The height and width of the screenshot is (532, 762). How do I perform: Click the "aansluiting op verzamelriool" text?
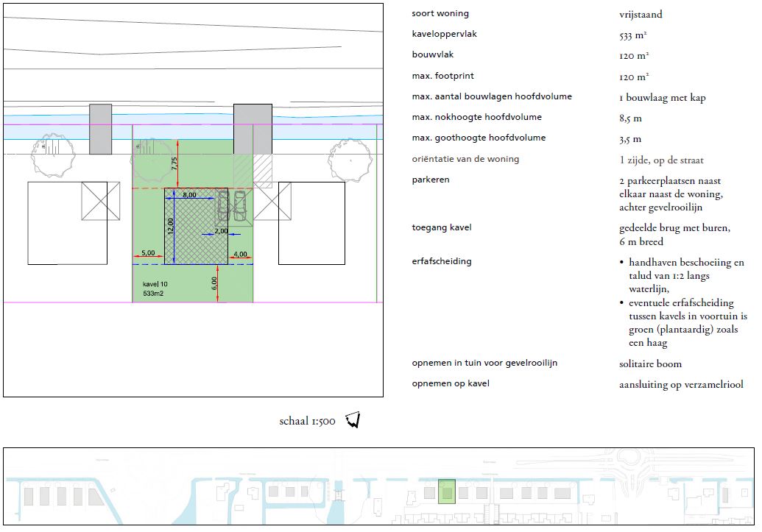(681, 384)
